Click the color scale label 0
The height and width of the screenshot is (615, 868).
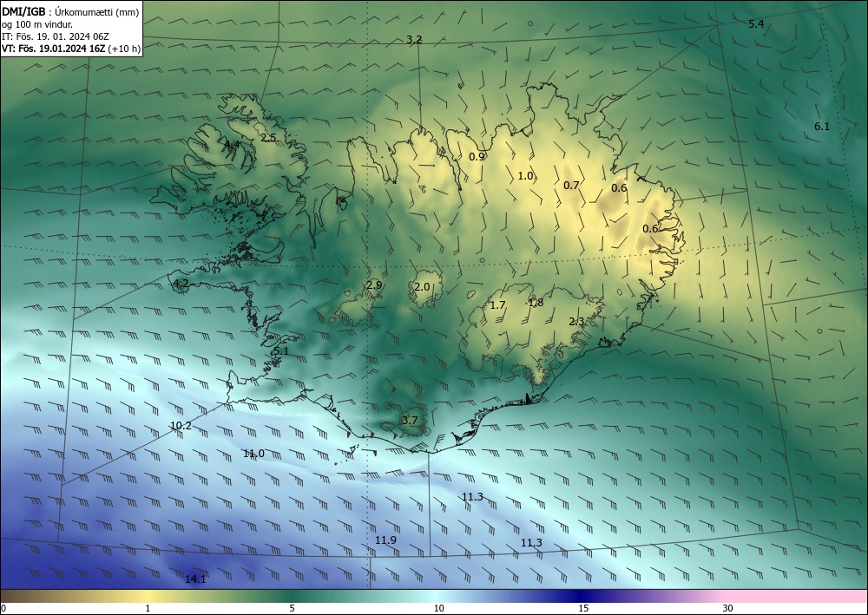pyautogui.click(x=3, y=608)
